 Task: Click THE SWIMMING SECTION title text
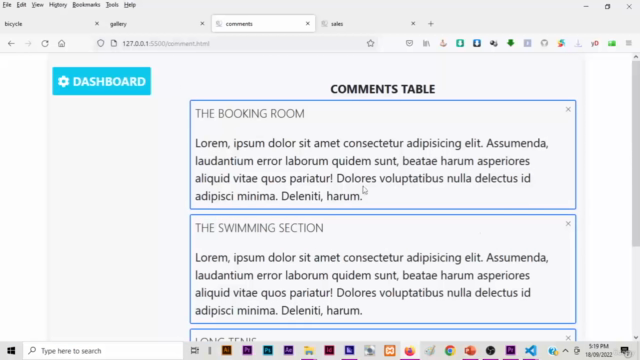[x=259, y=228]
